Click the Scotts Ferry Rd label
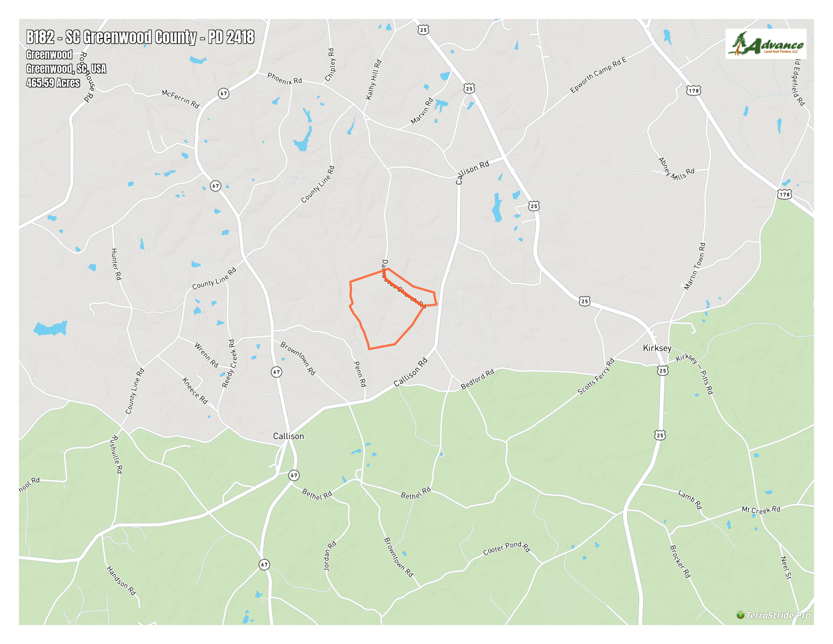The height and width of the screenshot is (644, 833). coord(596,376)
